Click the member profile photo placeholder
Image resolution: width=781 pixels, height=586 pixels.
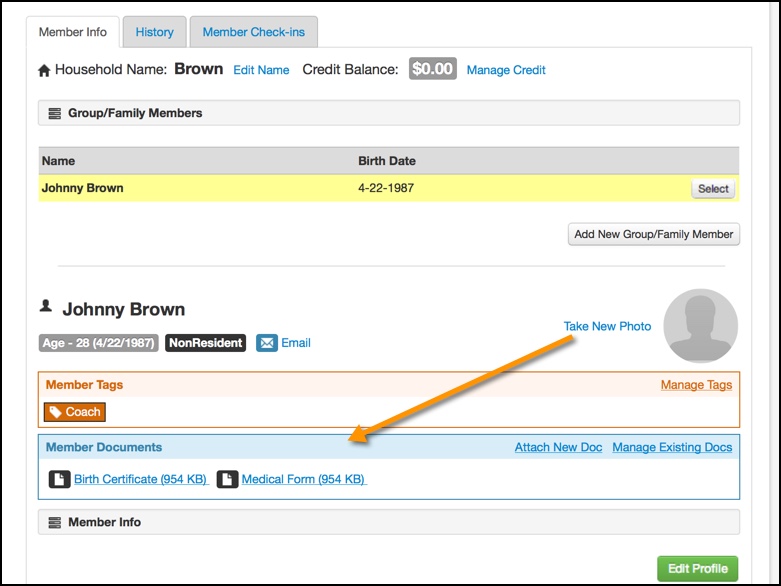pos(701,326)
